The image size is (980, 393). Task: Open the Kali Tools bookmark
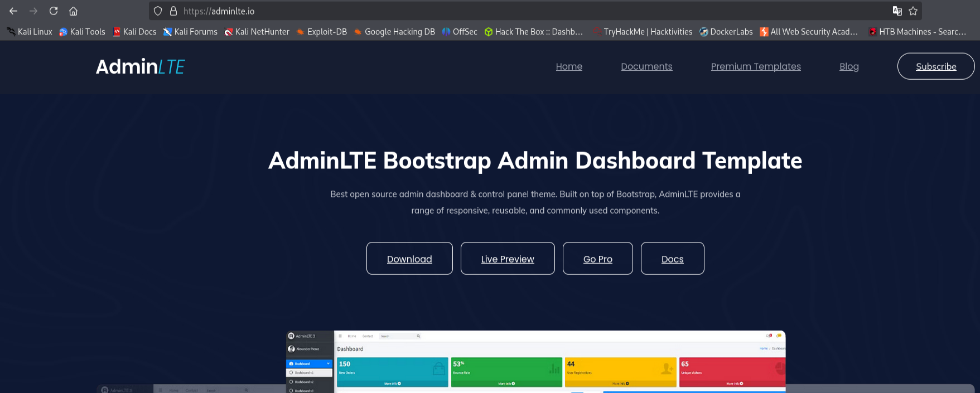(82, 32)
